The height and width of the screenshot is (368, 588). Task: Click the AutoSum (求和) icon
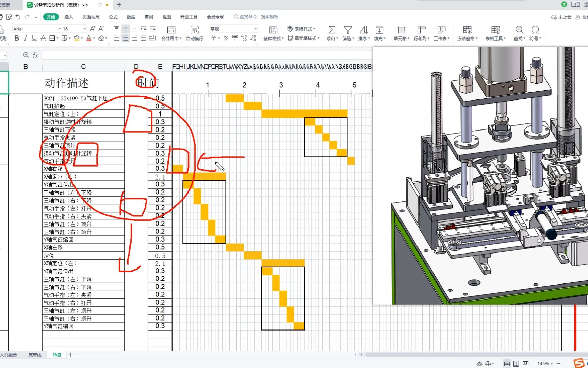pos(332,30)
